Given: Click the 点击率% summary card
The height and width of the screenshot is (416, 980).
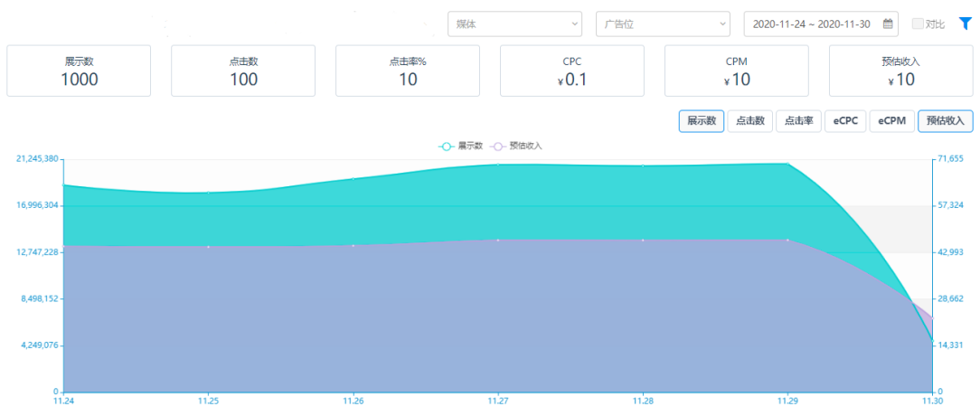Looking at the screenshot, I should click(408, 71).
